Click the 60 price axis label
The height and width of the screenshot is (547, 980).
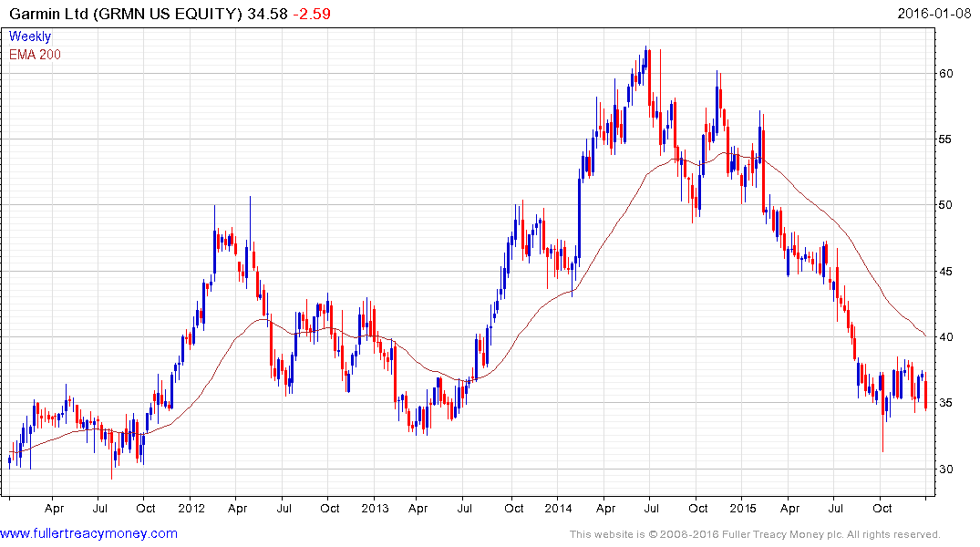tap(946, 73)
